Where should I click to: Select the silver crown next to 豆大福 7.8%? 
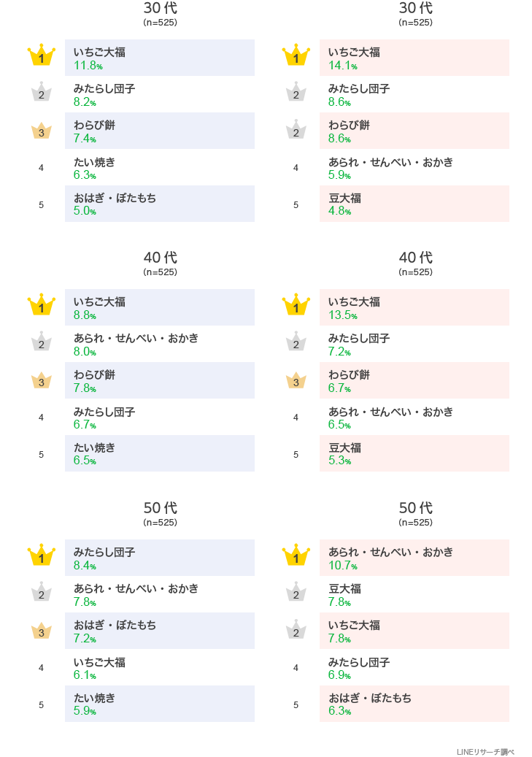click(x=296, y=593)
